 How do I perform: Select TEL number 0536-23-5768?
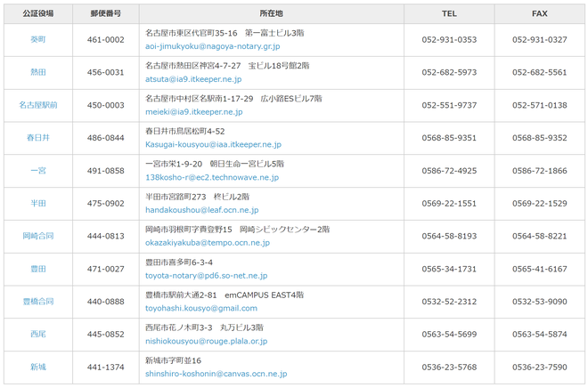449,367
